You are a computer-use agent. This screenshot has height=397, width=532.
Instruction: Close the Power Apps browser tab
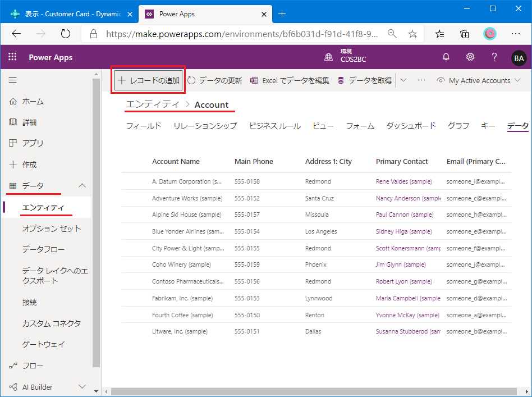pos(264,14)
